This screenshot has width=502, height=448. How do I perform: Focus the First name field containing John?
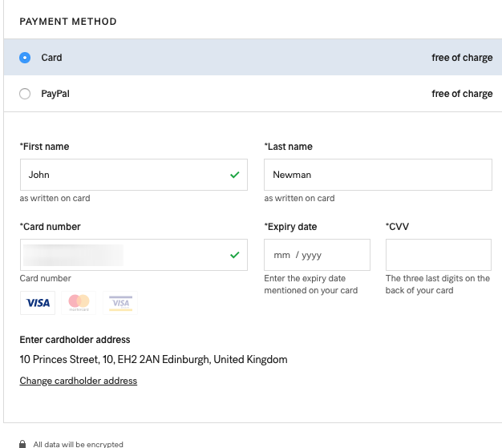(120, 175)
